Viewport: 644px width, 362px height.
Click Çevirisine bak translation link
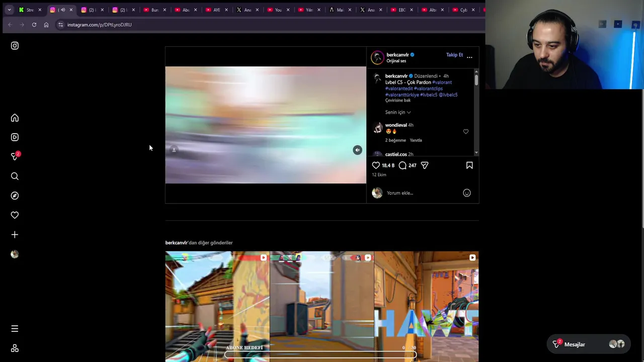398,101
